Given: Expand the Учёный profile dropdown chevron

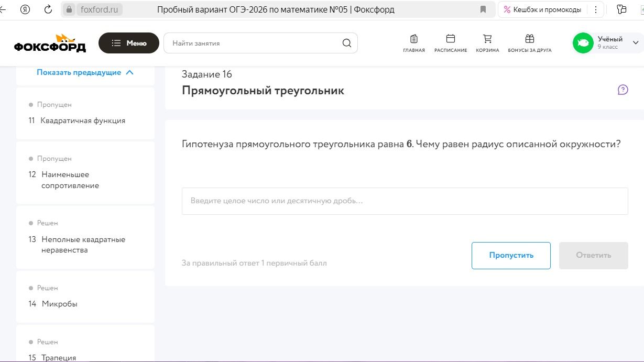Looking at the screenshot, I should coord(636,43).
